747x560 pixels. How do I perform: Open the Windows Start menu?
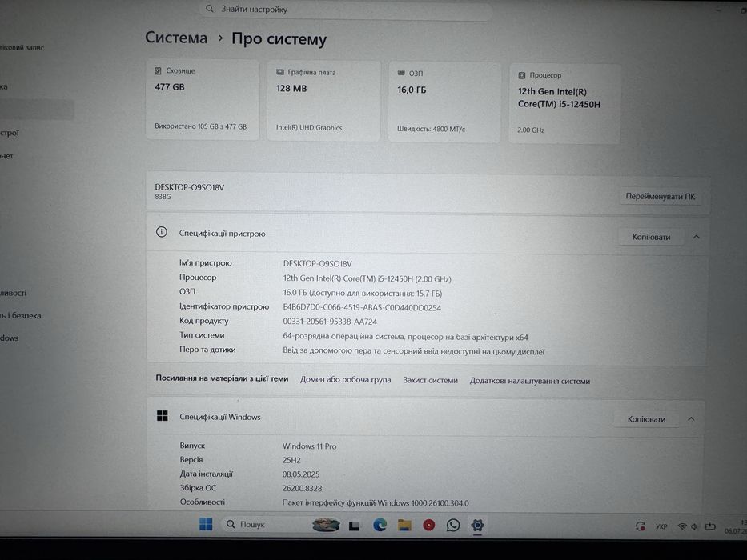tap(206, 524)
